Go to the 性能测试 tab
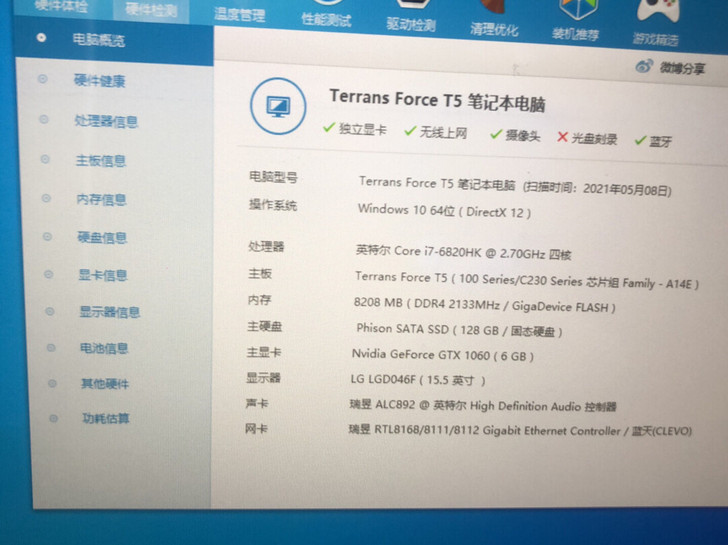This screenshot has height=545, width=728. pyautogui.click(x=326, y=20)
